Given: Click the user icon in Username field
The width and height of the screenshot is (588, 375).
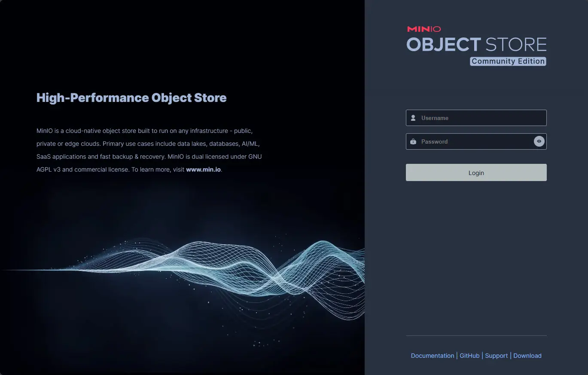Looking at the screenshot, I should tap(413, 118).
